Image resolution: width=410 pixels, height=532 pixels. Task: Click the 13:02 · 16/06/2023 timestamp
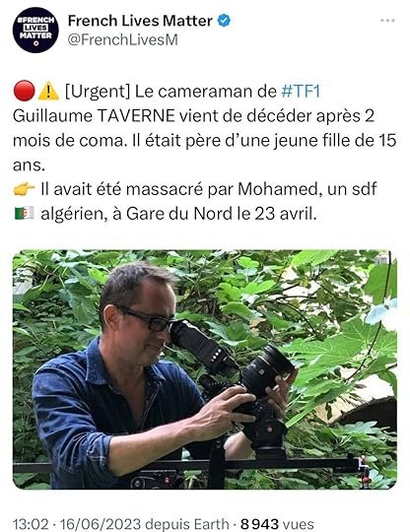76,524
